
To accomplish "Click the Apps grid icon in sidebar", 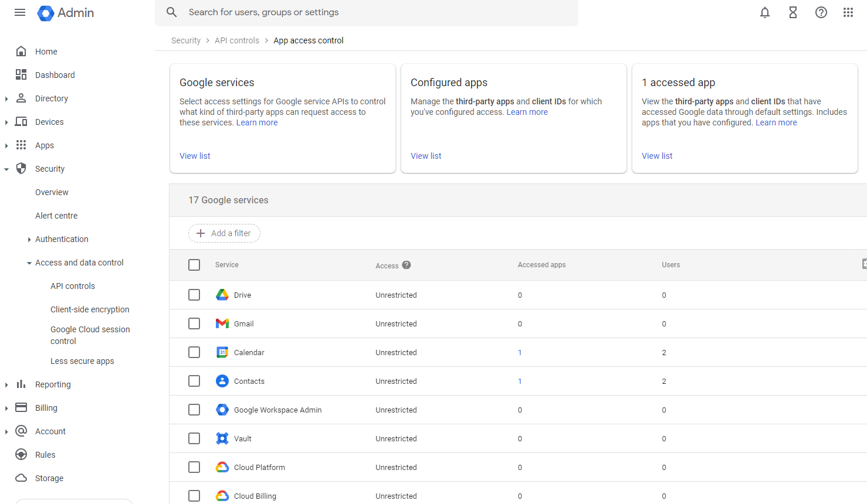I will point(21,145).
